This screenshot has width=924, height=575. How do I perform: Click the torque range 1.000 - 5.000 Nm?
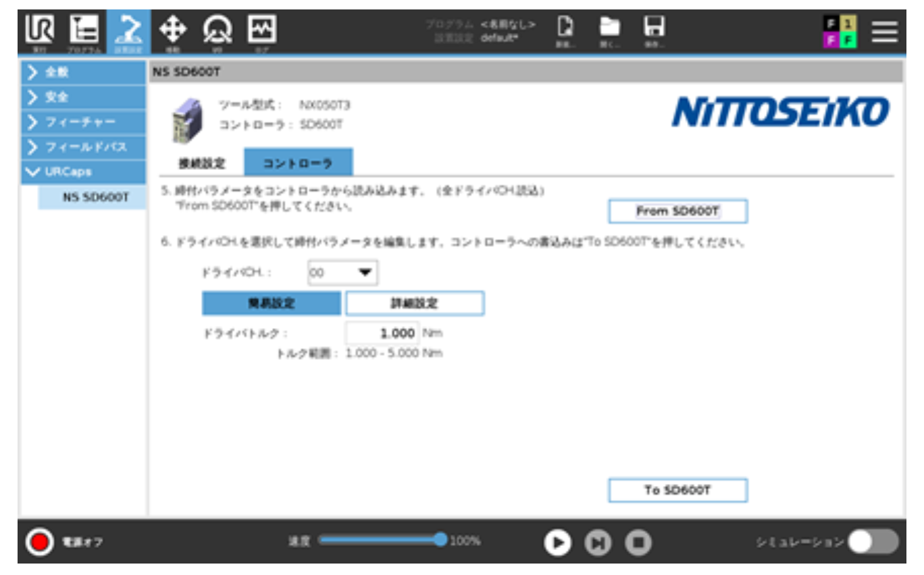[394, 354]
